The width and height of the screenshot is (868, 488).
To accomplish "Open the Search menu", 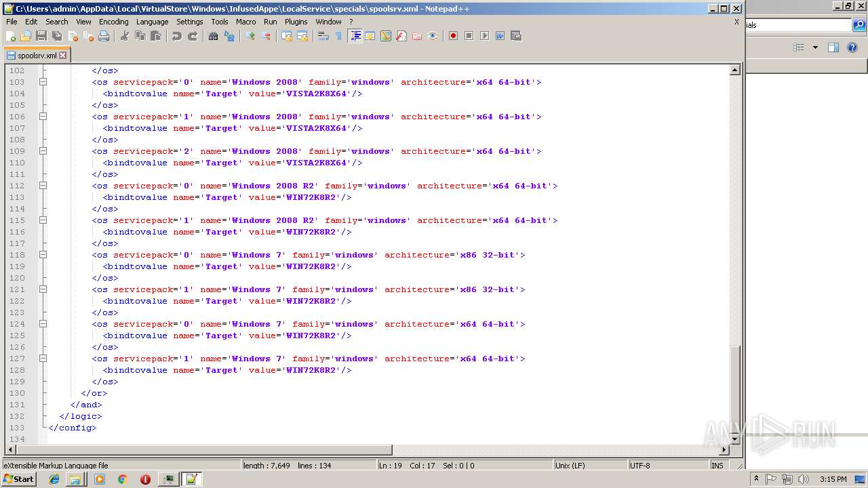I will point(57,22).
